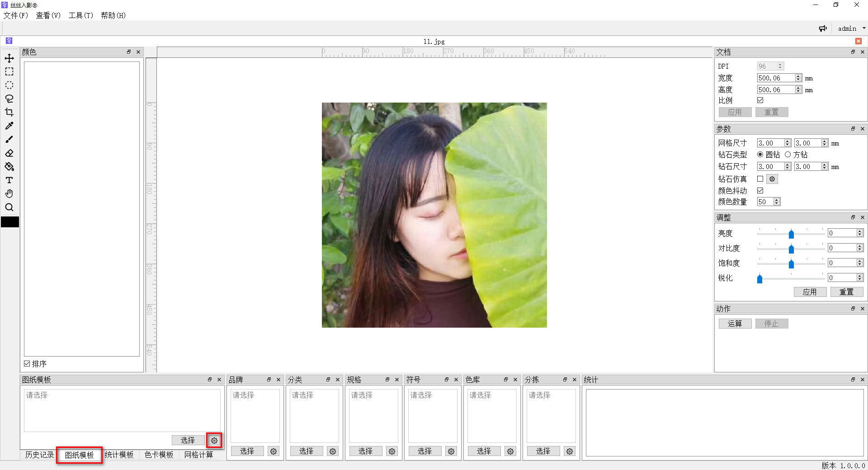868x470 pixels.
Task: Switch to the 统计模板 tab
Action: (119, 455)
